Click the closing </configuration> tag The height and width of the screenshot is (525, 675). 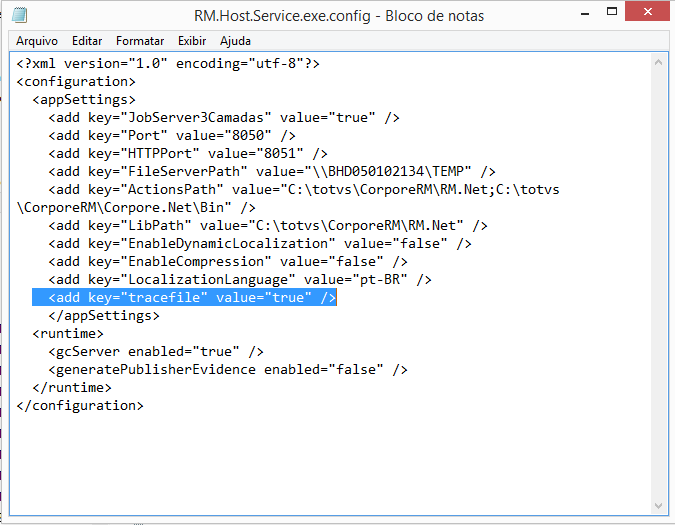tap(80, 406)
